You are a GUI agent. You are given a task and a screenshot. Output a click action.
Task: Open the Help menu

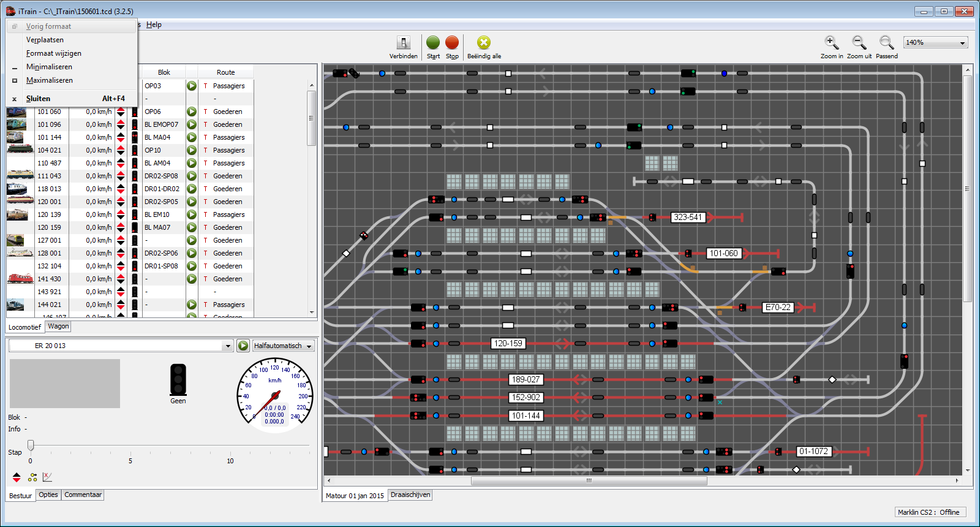click(x=154, y=25)
